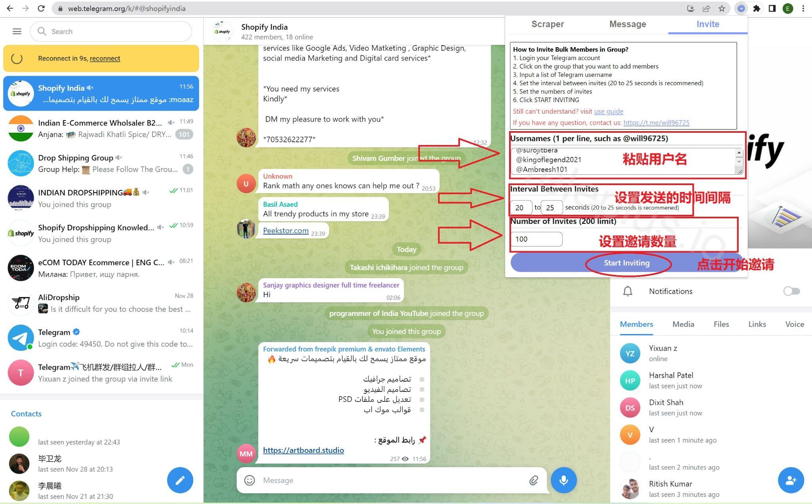The width and height of the screenshot is (812, 504).
Task: Click Start Inviting button
Action: coord(627,262)
